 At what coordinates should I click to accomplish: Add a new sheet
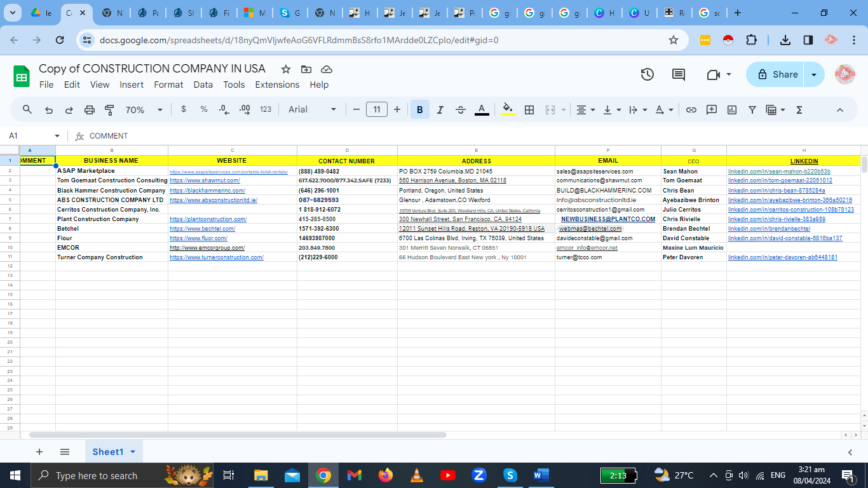click(39, 452)
